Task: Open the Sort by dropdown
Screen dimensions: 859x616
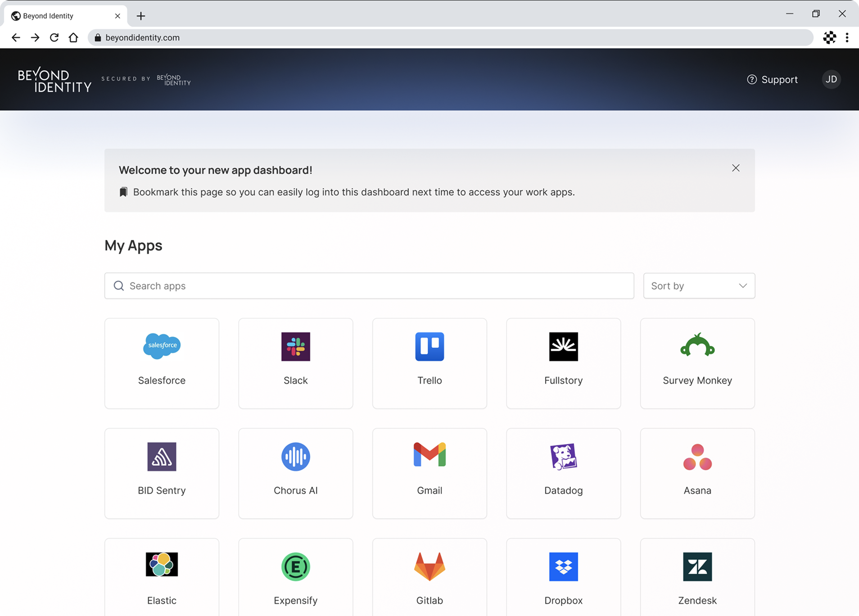Action: tap(699, 286)
